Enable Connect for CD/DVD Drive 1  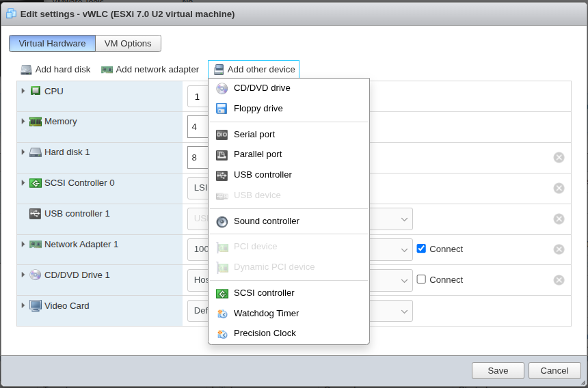tap(421, 279)
